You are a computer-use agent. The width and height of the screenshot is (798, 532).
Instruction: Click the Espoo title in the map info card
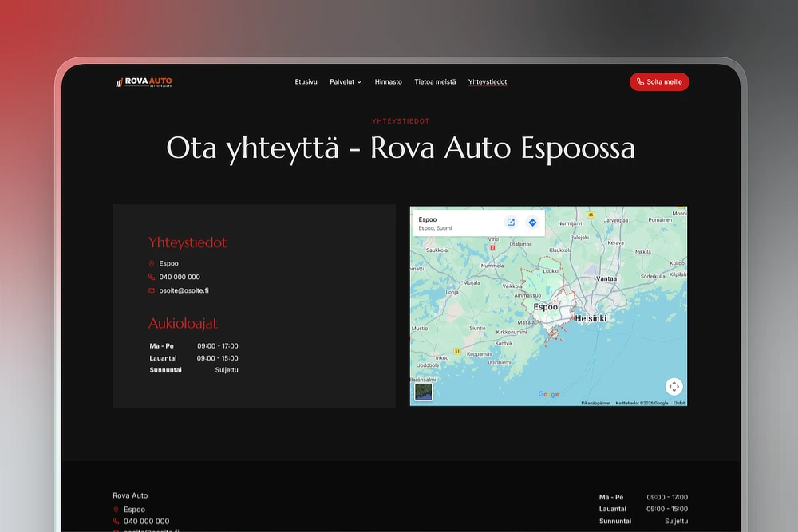[x=428, y=219]
